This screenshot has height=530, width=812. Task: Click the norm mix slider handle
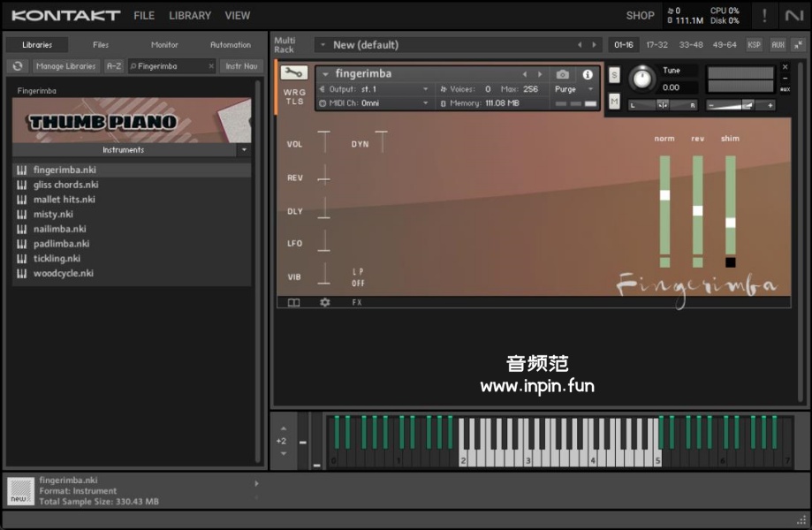tap(664, 195)
